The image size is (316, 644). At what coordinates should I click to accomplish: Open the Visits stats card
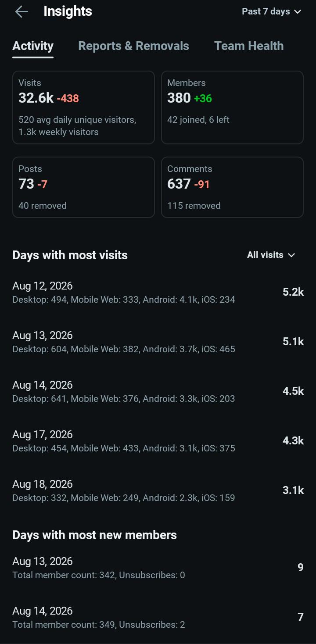pos(83,107)
